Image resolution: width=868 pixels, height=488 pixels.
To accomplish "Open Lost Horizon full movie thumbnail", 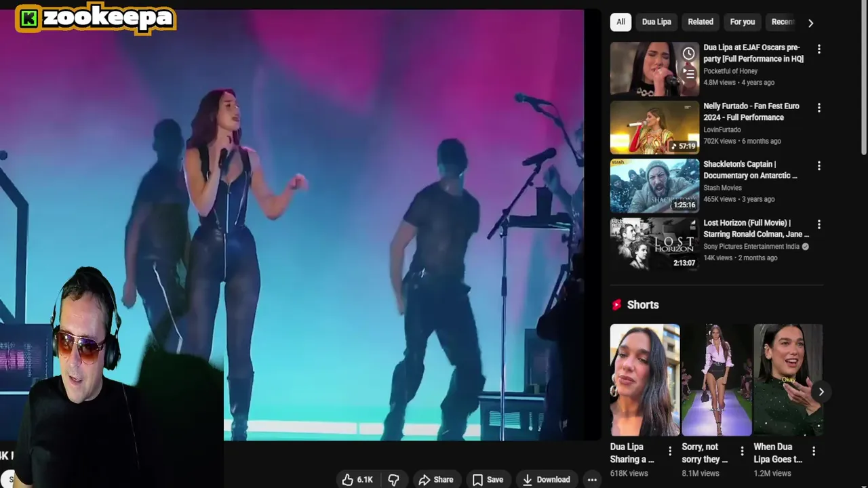I will point(654,244).
